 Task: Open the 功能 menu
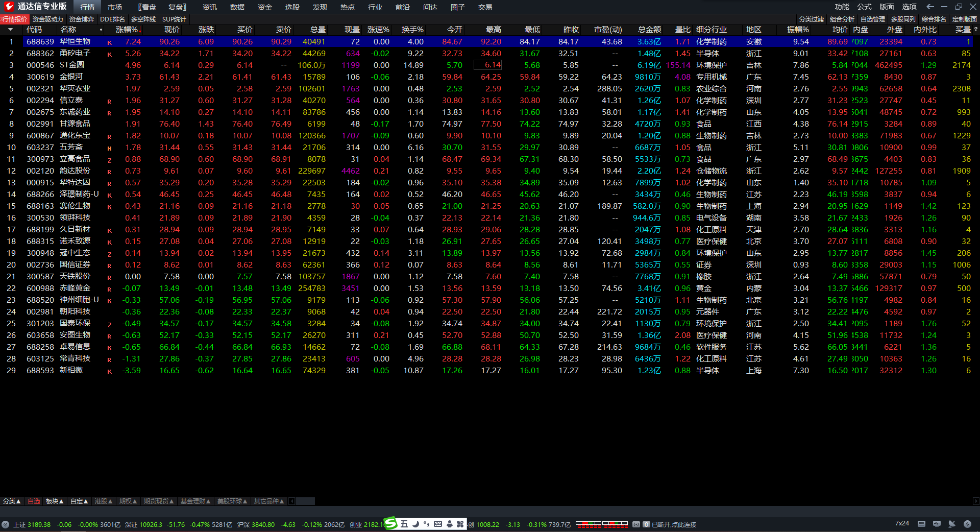coord(842,7)
